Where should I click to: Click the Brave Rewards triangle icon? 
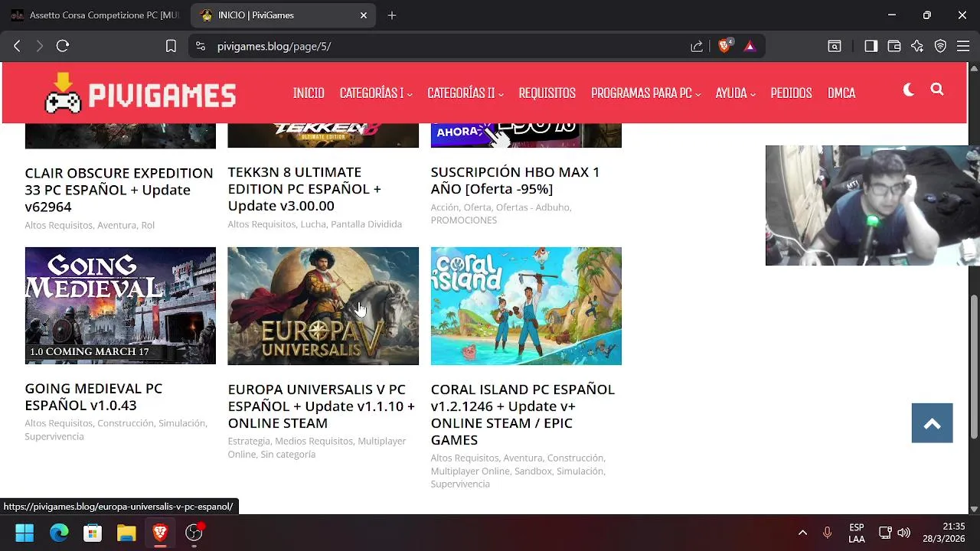[x=750, y=46]
